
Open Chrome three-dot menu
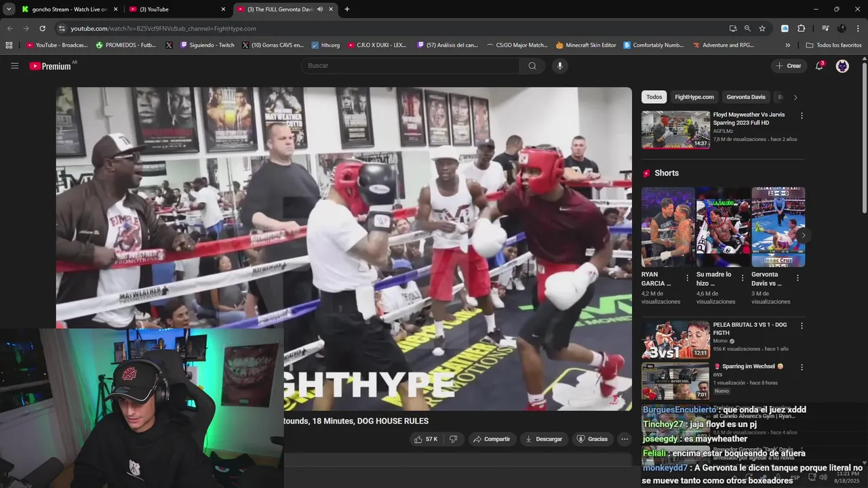pyautogui.click(x=858, y=28)
